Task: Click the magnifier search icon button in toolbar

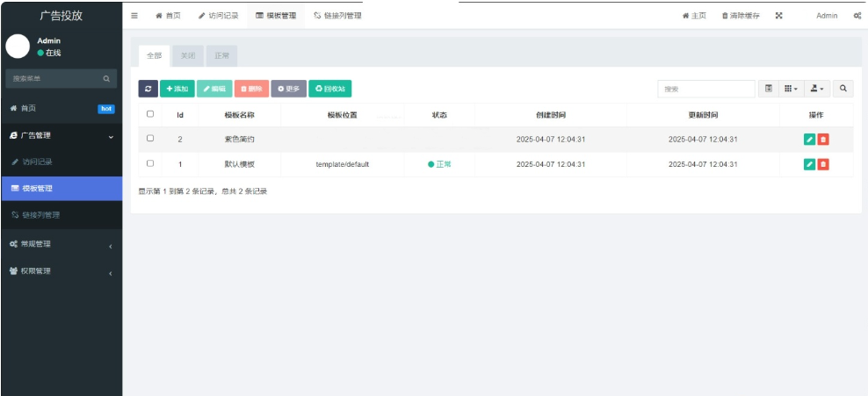Action: point(843,89)
